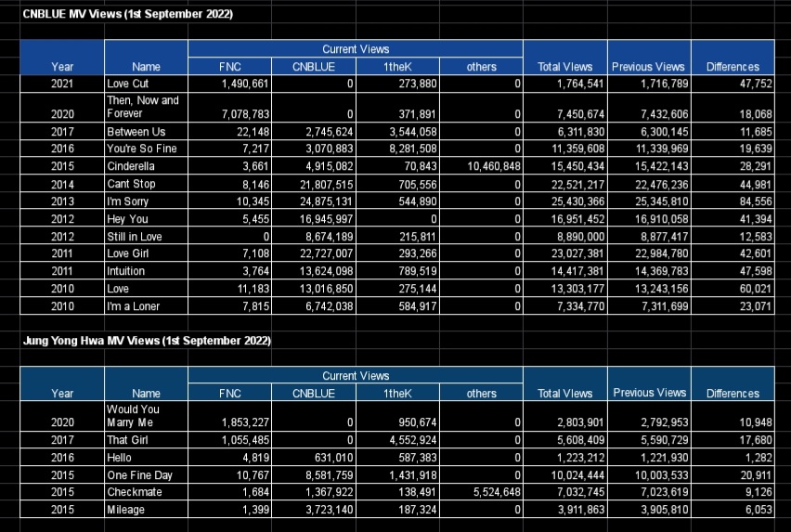
Task: Click the 'Cinderella' name cell
Action: [146, 166]
